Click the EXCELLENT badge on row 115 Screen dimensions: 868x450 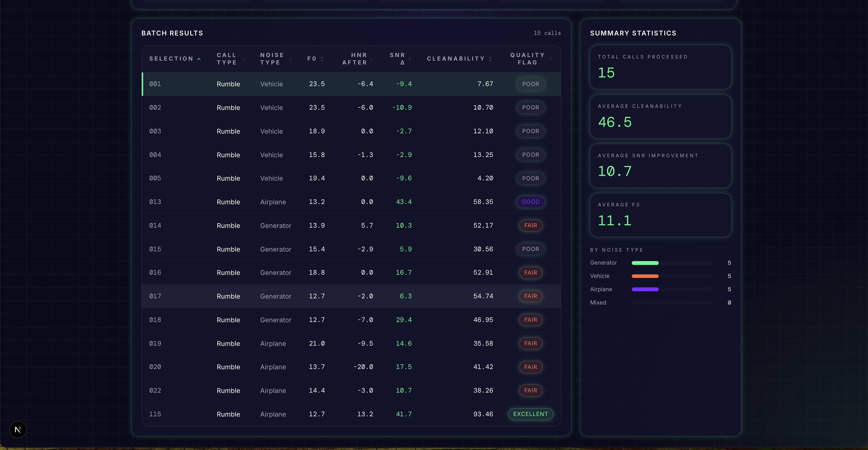(x=530, y=414)
